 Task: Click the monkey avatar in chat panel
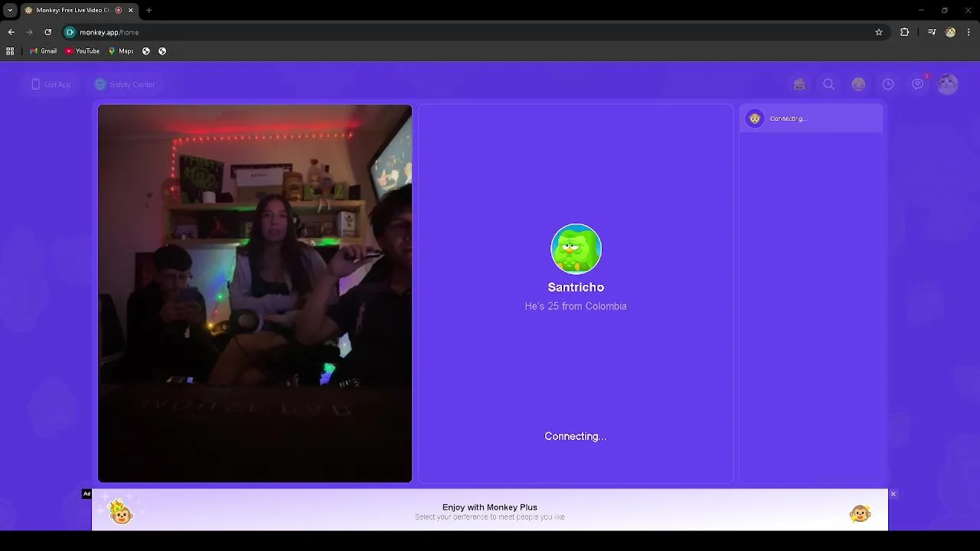pyautogui.click(x=755, y=119)
